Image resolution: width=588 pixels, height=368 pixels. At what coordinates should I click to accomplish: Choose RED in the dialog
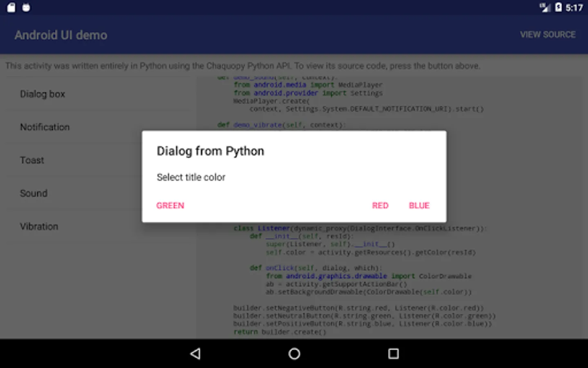380,205
